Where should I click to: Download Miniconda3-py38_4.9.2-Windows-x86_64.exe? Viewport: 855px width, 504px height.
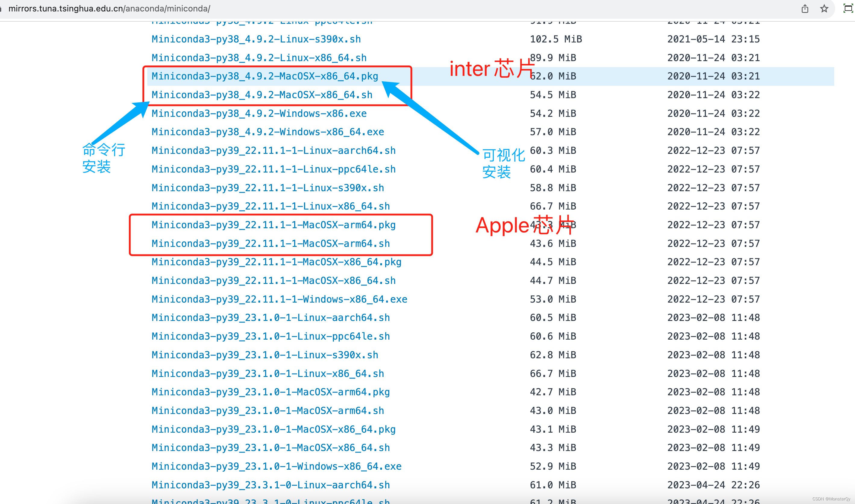(x=268, y=132)
